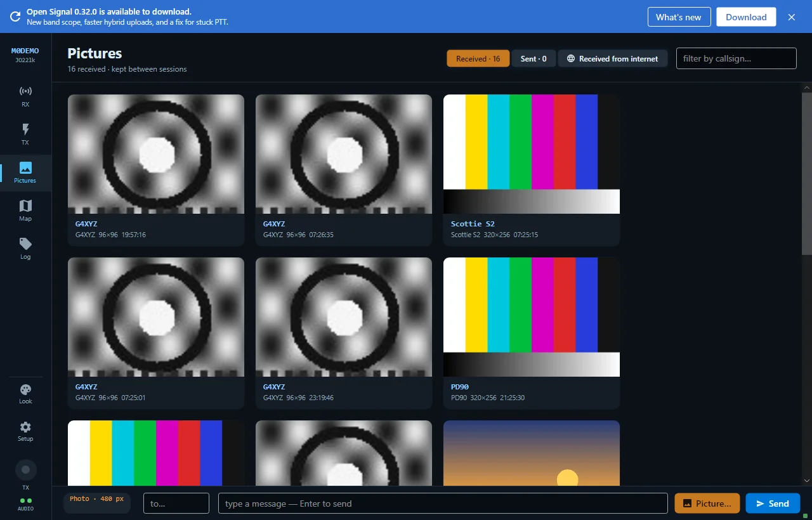The height and width of the screenshot is (520, 812).
Task: Click 'G4XYZ 96×96 19:57:16' details text
Action: [x=110, y=235]
